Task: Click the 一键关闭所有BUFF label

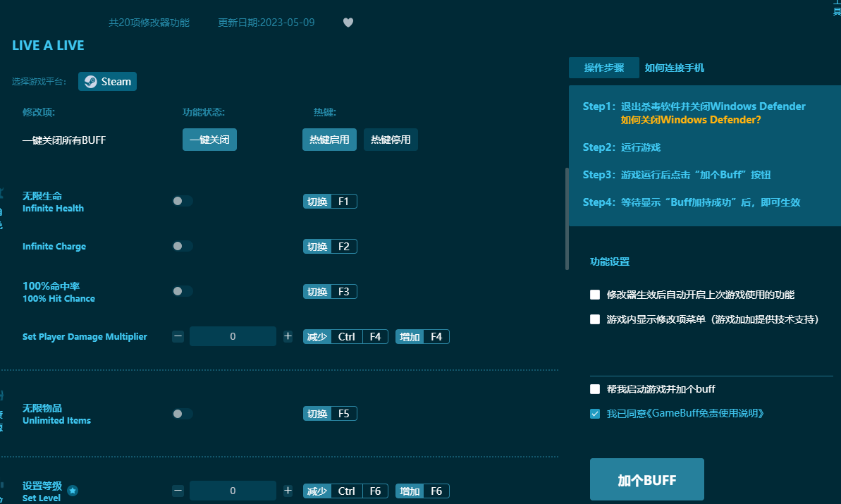Action: click(x=64, y=140)
